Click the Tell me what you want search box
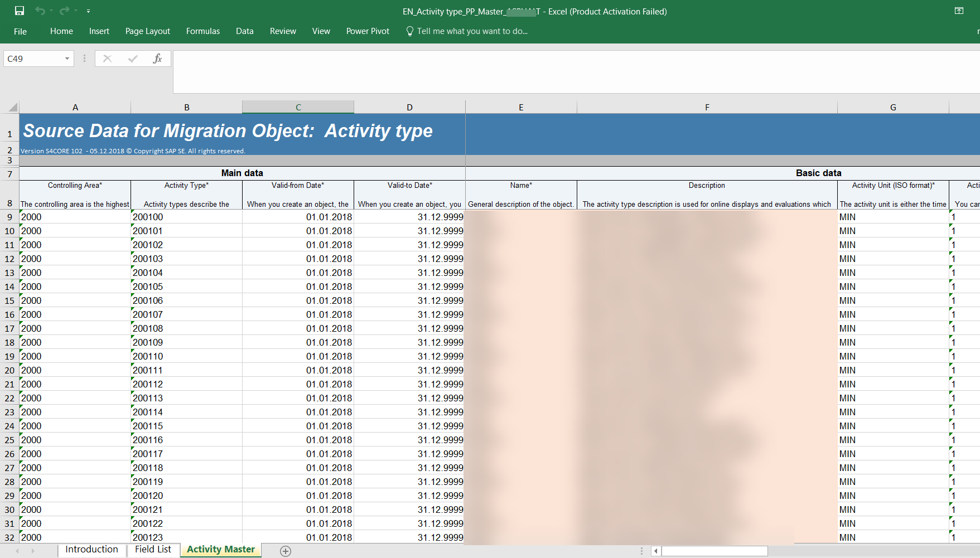This screenshot has height=558, width=980. pos(472,31)
